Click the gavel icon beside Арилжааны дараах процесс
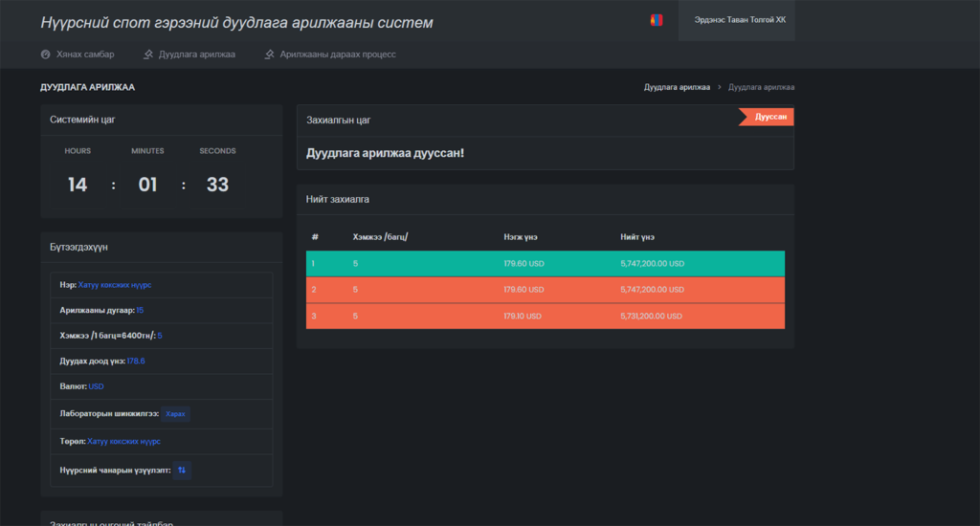The image size is (980, 526). (270, 55)
